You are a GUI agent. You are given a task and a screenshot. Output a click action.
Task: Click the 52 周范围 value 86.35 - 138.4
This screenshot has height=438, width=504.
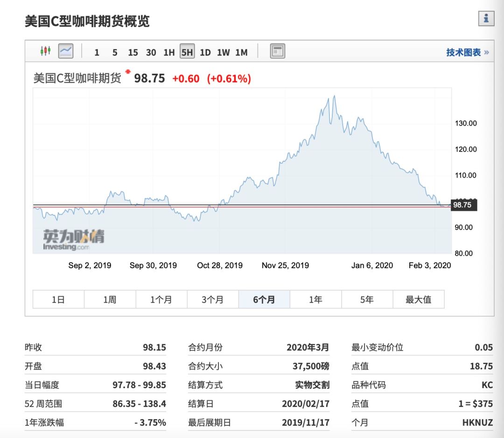click(x=139, y=403)
